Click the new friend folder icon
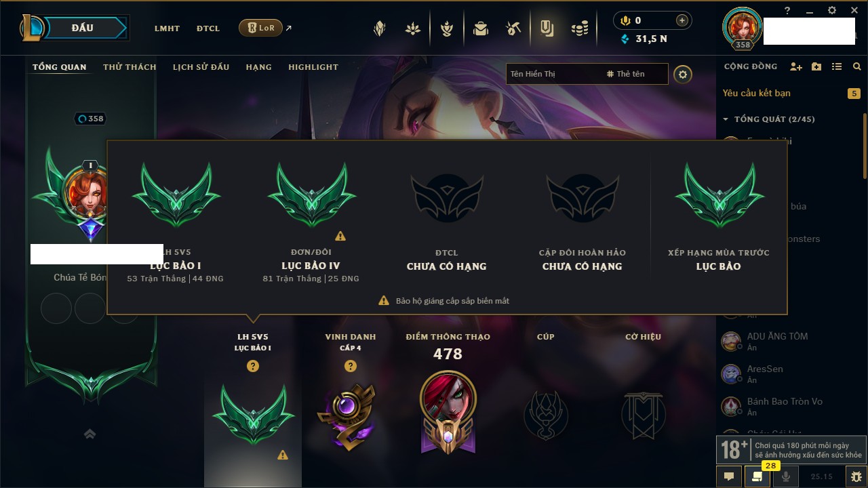The width and height of the screenshot is (868, 488). (816, 66)
